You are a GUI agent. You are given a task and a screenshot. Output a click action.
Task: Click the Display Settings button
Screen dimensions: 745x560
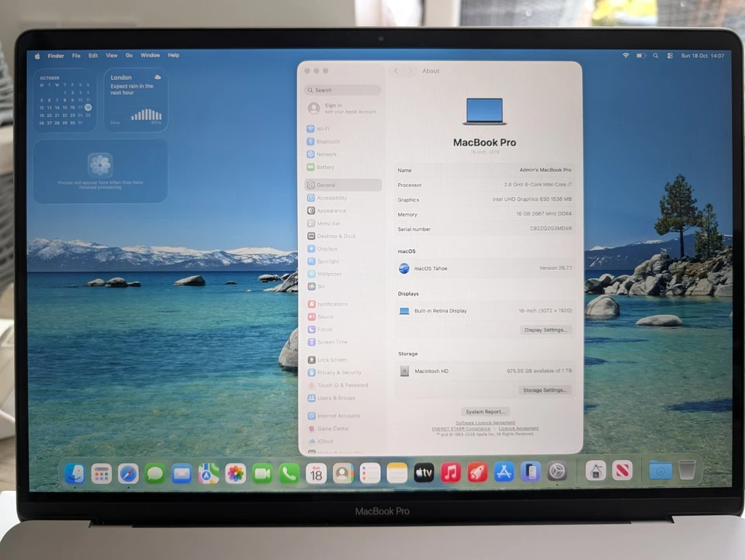click(546, 330)
